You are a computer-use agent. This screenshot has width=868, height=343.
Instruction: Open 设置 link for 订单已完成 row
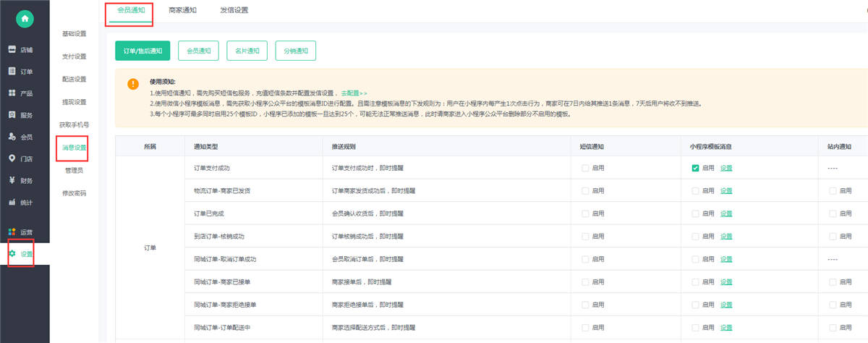[726, 213]
